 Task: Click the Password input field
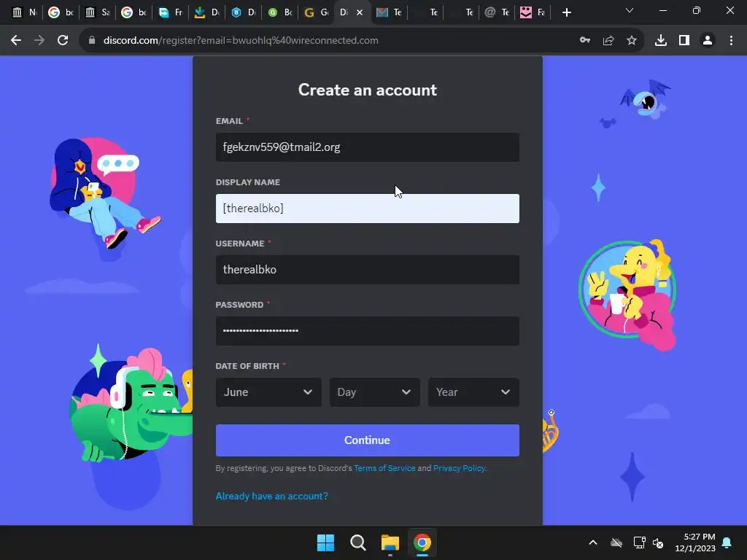368,331
